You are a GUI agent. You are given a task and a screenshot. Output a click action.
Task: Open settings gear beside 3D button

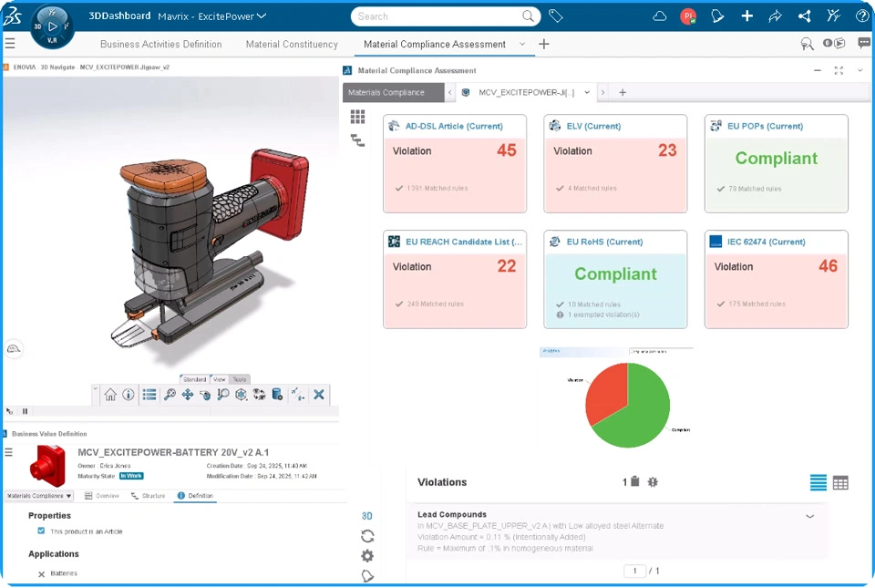(x=367, y=556)
